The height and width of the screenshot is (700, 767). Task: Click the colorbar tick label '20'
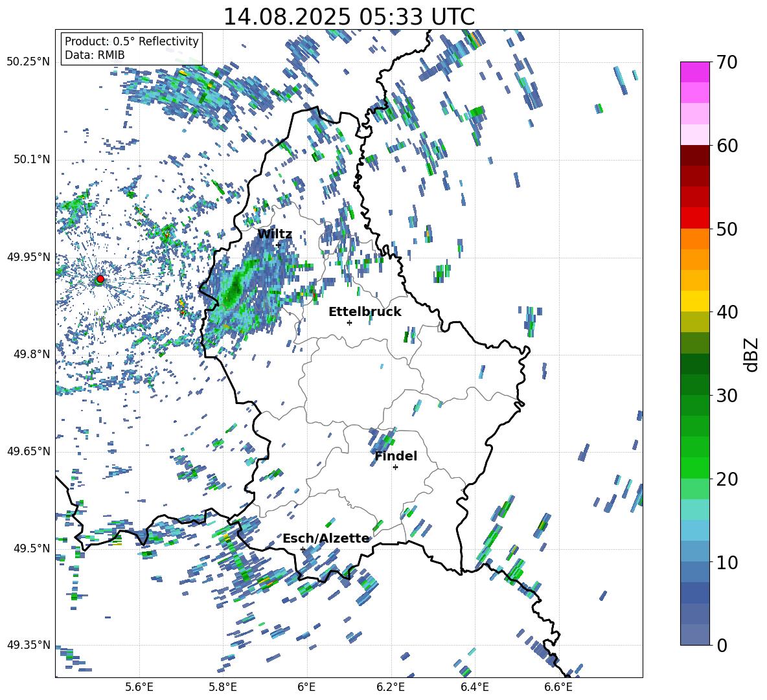tap(727, 479)
